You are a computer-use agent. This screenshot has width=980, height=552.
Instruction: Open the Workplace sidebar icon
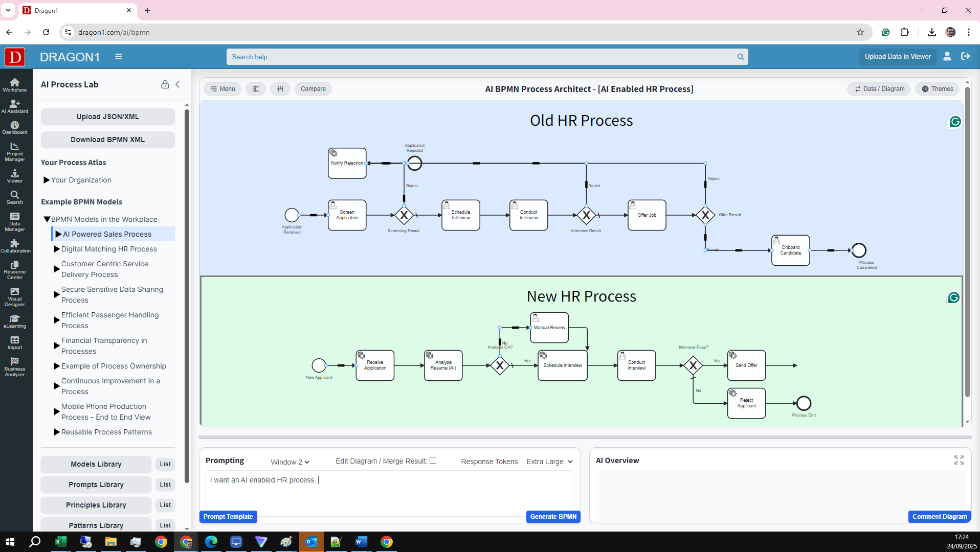point(15,85)
